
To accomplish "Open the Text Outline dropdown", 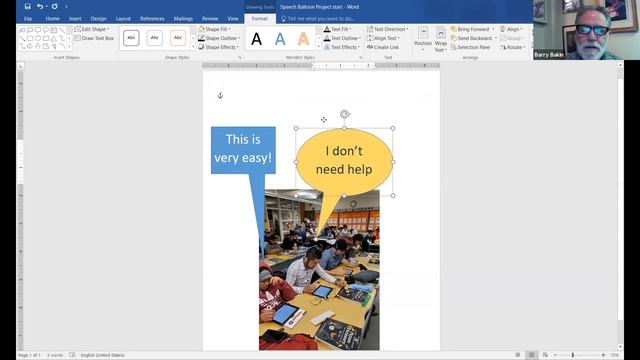I will (342, 38).
